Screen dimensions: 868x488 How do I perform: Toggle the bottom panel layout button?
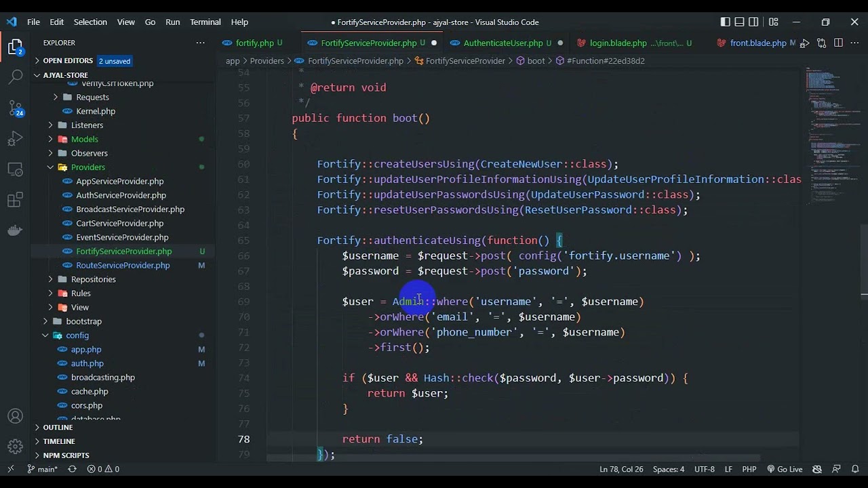click(740, 22)
